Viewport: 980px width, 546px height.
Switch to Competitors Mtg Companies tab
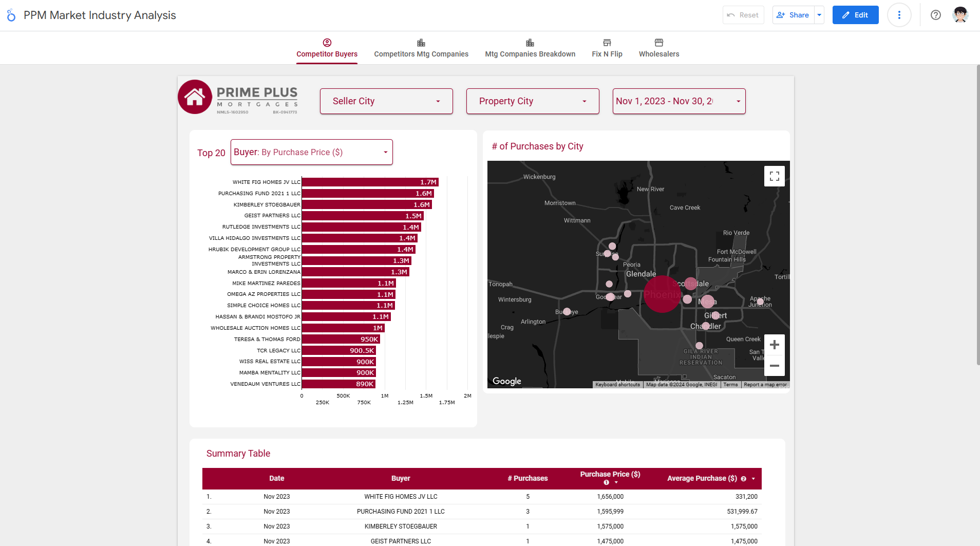tap(421, 48)
